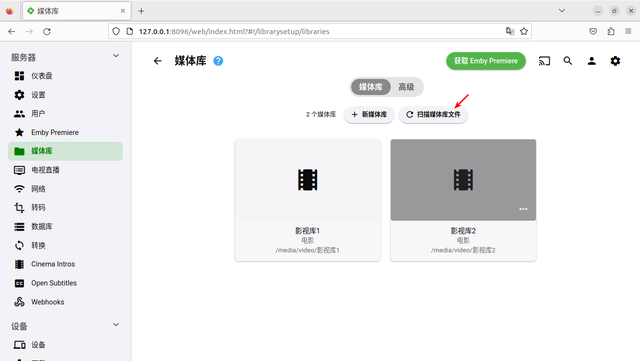The height and width of the screenshot is (361, 640).
Task: Open the 设置 settings gear in sidebar
Action: point(65,95)
